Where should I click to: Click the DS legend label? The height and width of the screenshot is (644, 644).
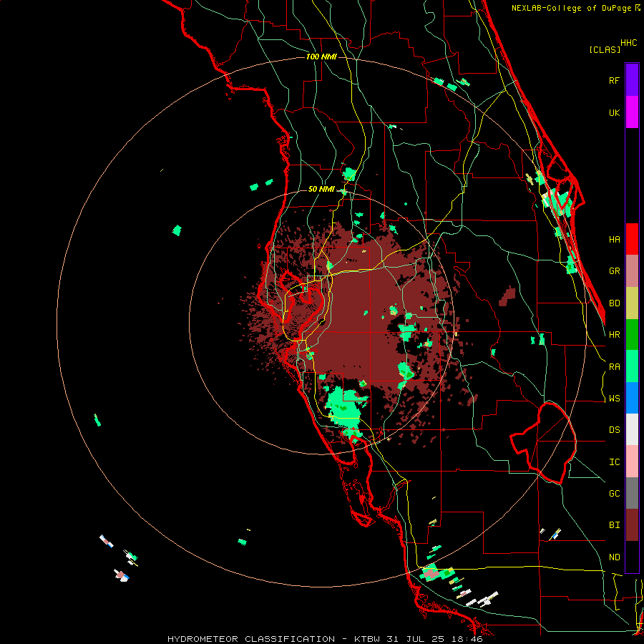click(x=615, y=430)
